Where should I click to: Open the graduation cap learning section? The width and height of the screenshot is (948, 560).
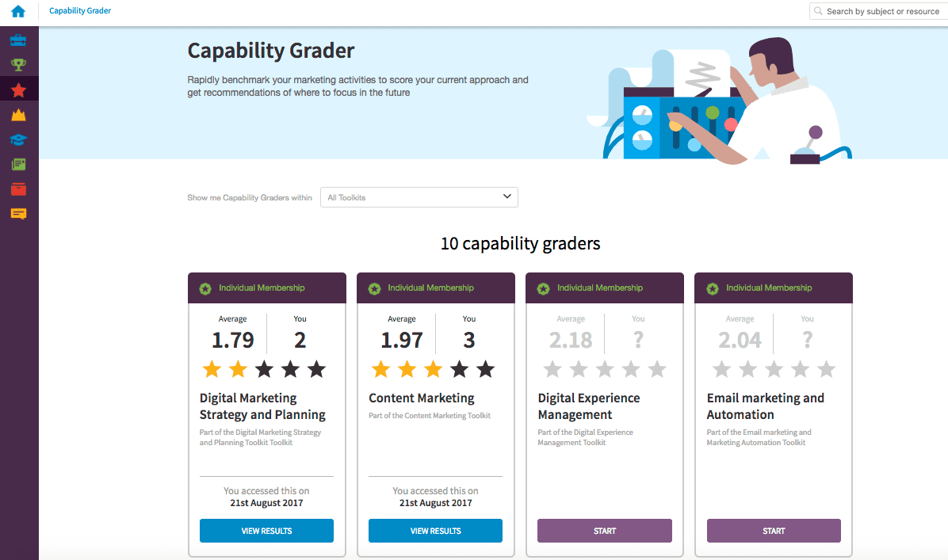(x=19, y=139)
